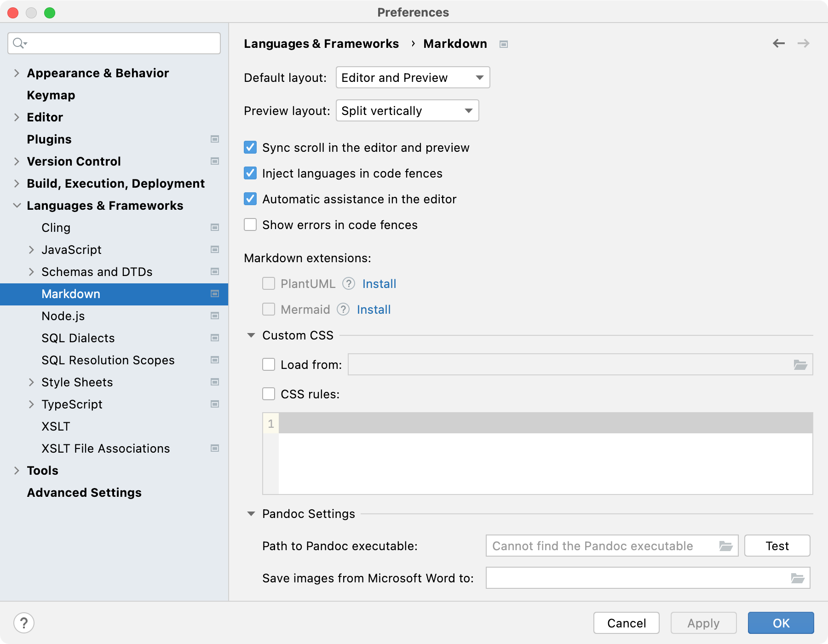The image size is (828, 644).
Task: Select Plugins in settings tree
Action: tap(49, 139)
